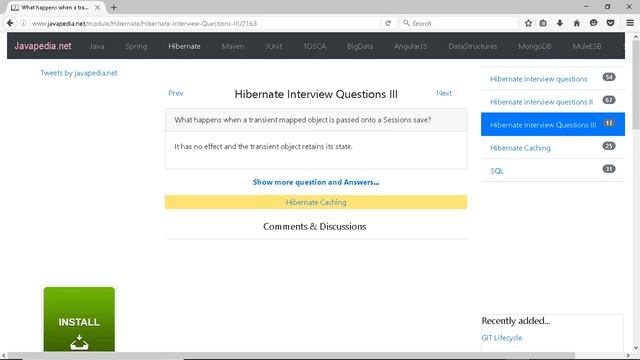Viewport: 640px width, 360px height.
Task: Click the page title Hibernate Interview Questions III
Action: pos(316,94)
